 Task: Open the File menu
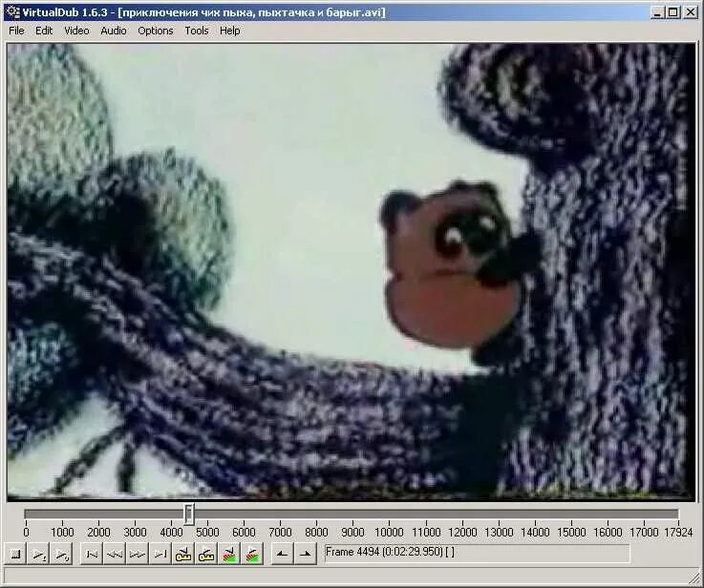[16, 31]
